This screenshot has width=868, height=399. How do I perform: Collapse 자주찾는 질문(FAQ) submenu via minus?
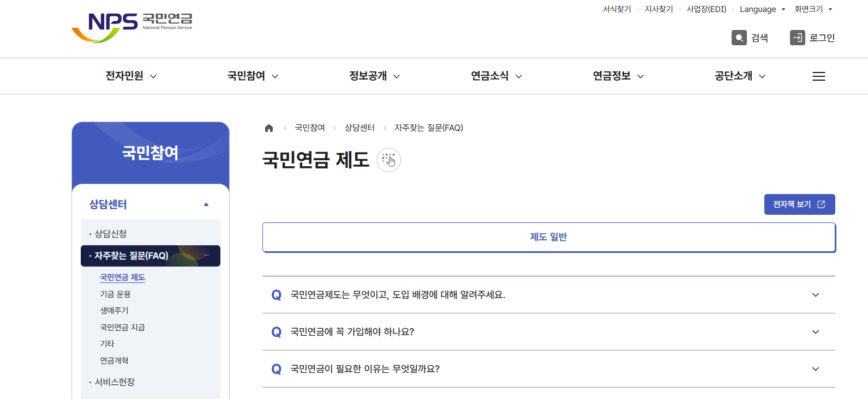(x=206, y=256)
